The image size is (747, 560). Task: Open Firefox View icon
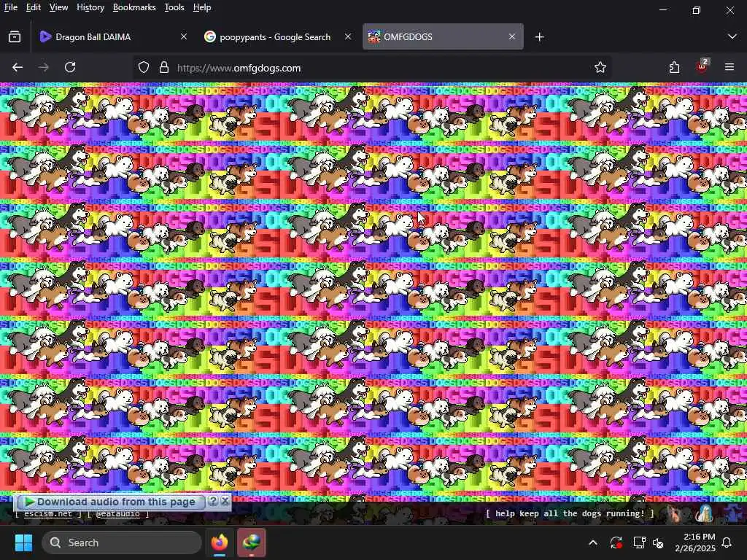(15, 36)
